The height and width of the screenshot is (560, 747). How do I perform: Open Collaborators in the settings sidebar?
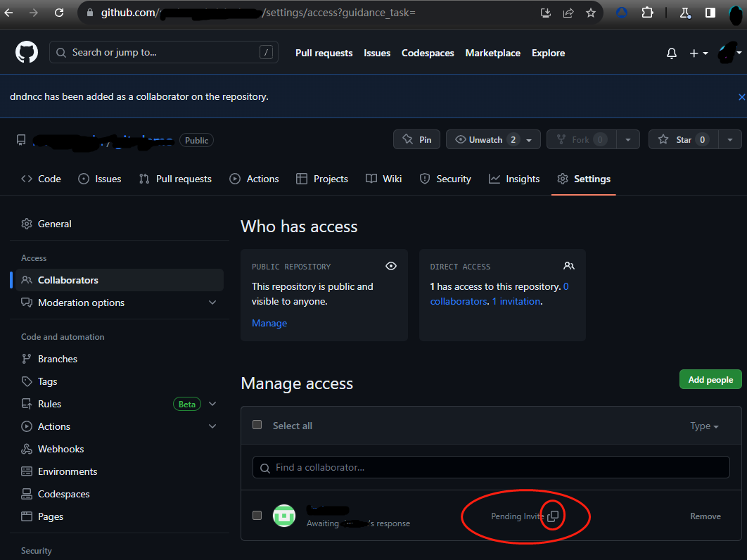pyautogui.click(x=119, y=280)
